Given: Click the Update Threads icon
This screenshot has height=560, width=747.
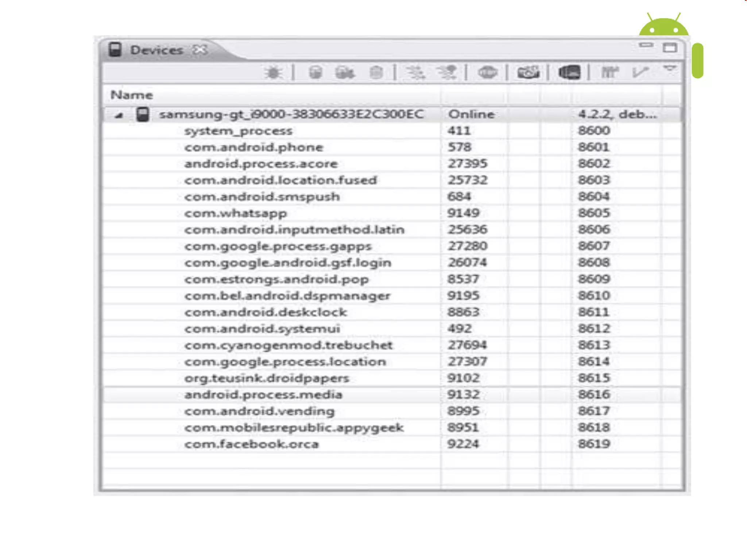Looking at the screenshot, I should click(415, 73).
